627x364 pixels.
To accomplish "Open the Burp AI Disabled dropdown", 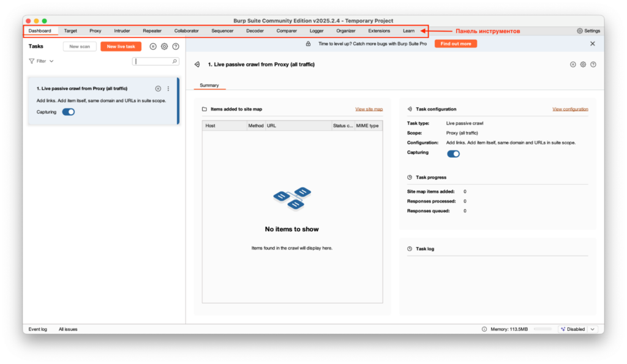I will point(593,329).
